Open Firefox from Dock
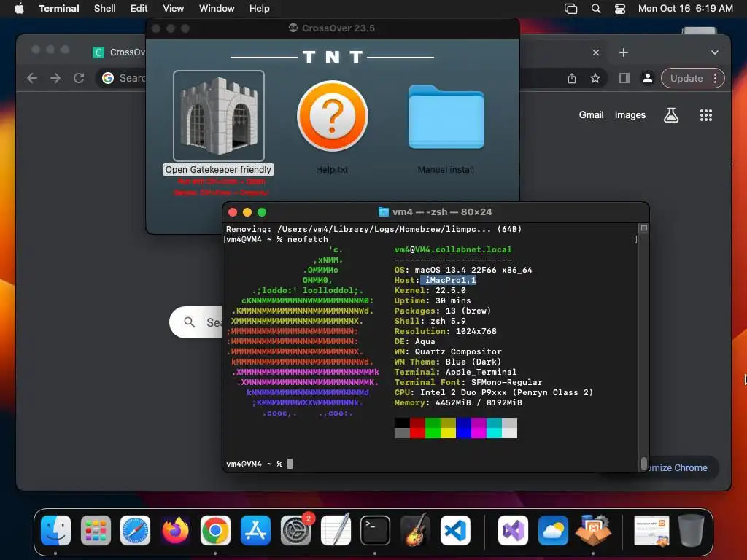 point(175,531)
